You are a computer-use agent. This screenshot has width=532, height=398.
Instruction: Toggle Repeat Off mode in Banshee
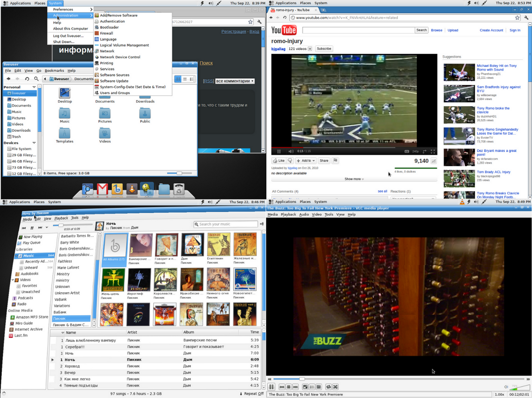coord(252,394)
